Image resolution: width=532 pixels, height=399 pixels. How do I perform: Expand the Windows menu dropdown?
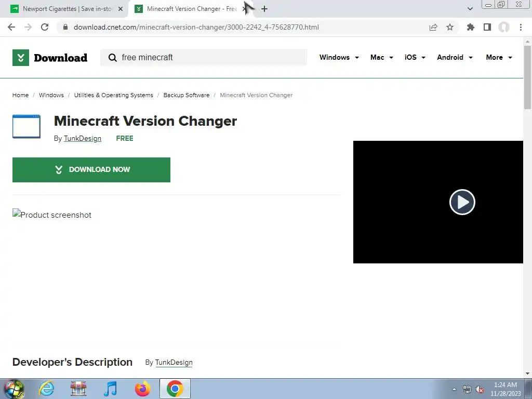[x=339, y=57]
